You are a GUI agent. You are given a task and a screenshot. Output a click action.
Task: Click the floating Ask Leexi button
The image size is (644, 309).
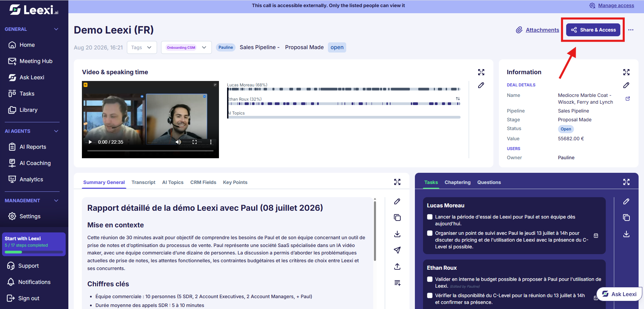tap(619, 294)
